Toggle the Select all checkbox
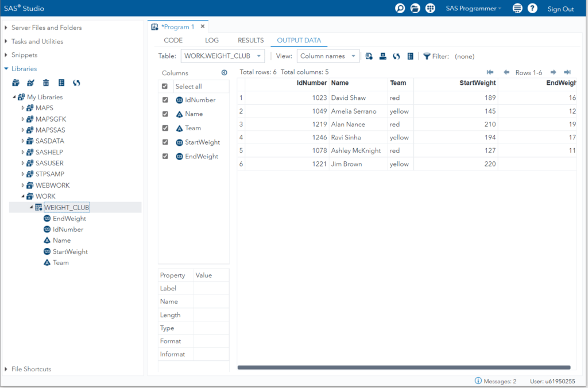Screen dimensions: 588x388 tap(165, 86)
